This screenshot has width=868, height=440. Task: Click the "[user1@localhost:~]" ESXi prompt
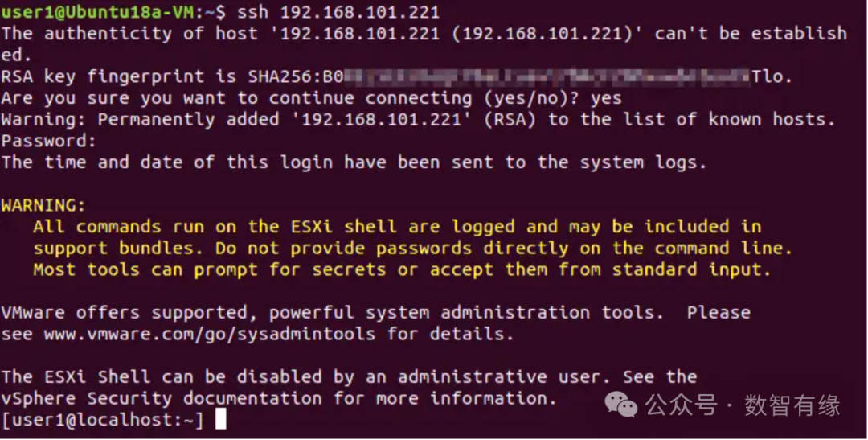pos(103,420)
